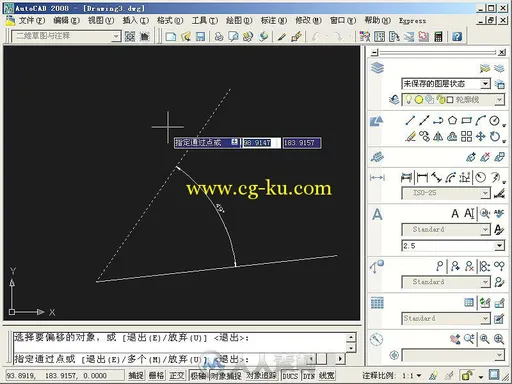This screenshot has width=512, height=384.
Task: Click the Help question mark icon
Action: pos(457,36)
